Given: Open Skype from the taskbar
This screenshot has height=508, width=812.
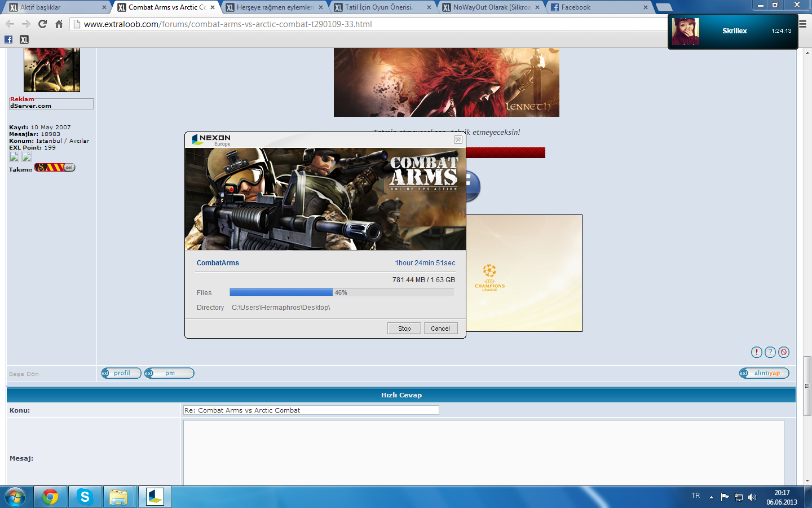Looking at the screenshot, I should (85, 497).
